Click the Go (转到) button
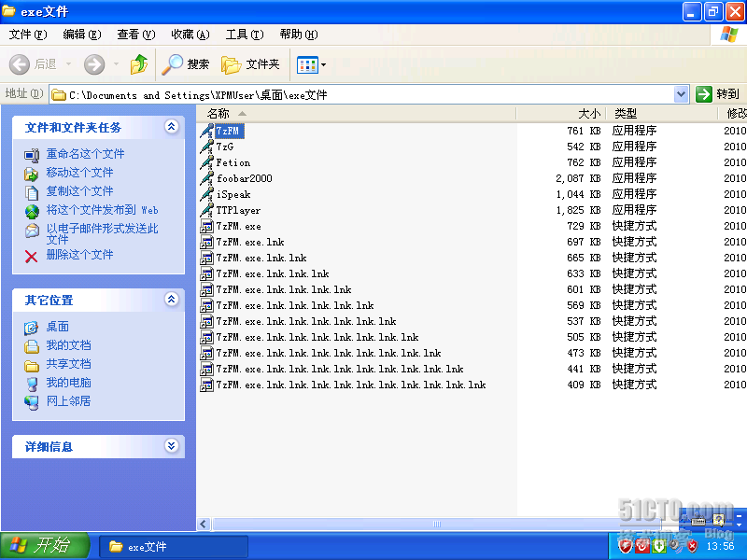This screenshot has width=747, height=560. pos(717,94)
